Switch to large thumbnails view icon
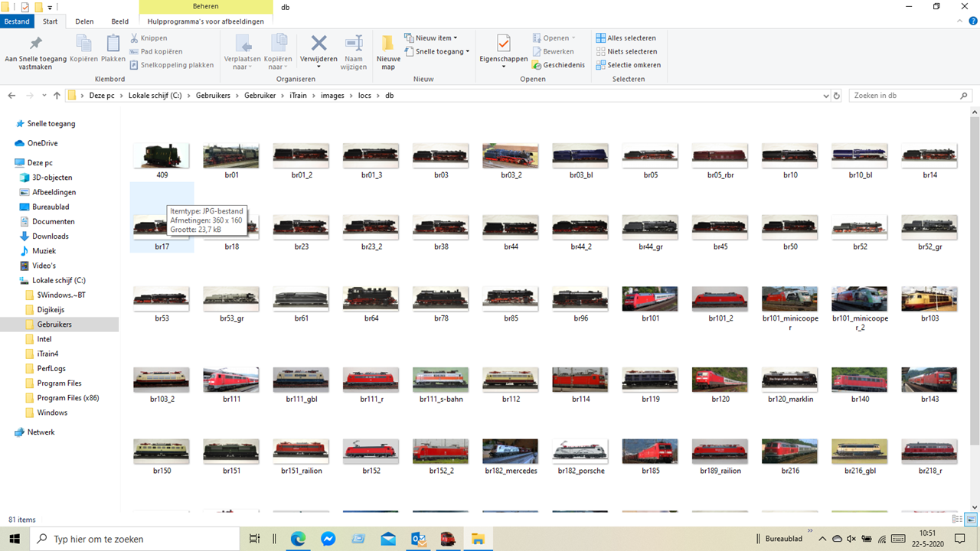This screenshot has width=980, height=551. pyautogui.click(x=971, y=520)
